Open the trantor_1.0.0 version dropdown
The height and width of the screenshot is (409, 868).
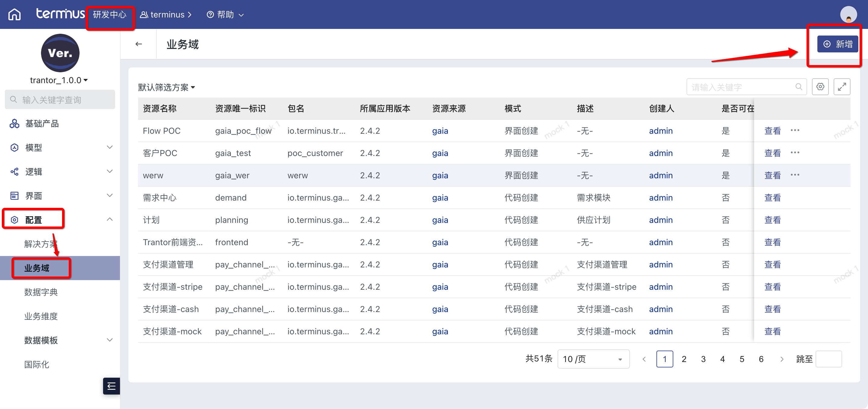point(59,80)
